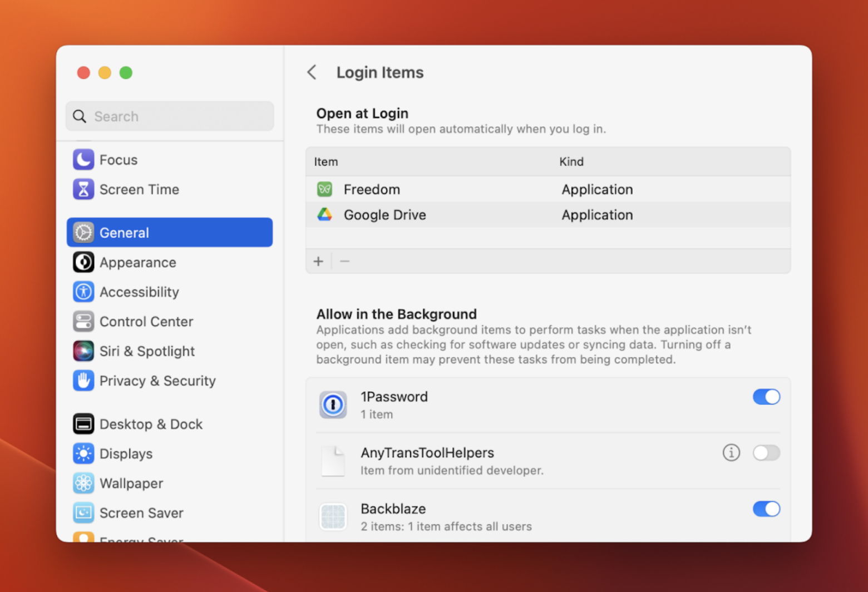Turn off Backblaze background items
Viewport: 868px width, 592px height.
tap(766, 509)
